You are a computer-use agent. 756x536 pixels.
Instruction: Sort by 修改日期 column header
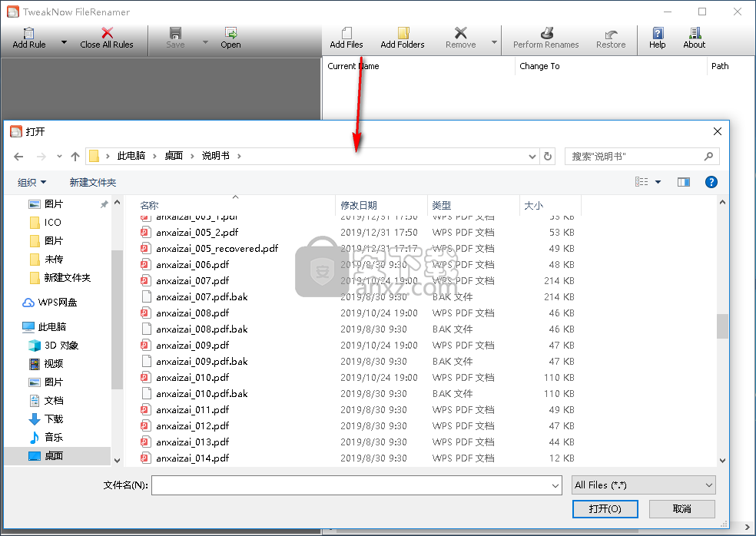[359, 205]
